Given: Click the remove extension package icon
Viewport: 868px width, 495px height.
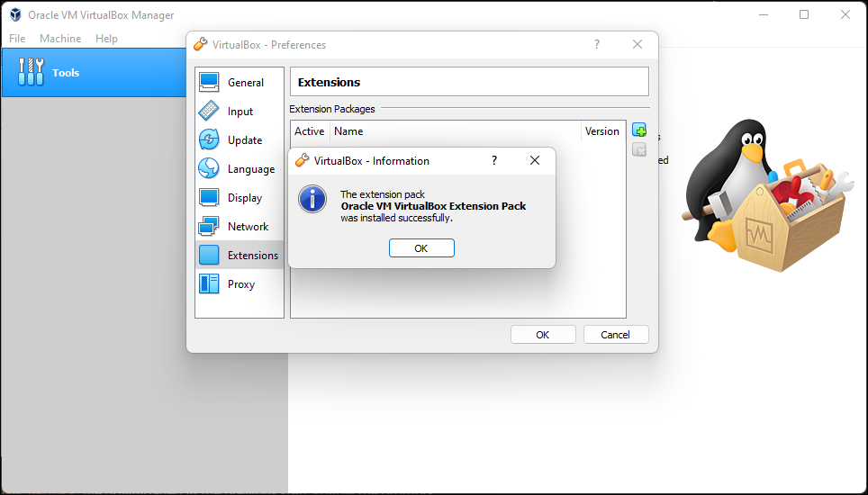Looking at the screenshot, I should pos(639,150).
